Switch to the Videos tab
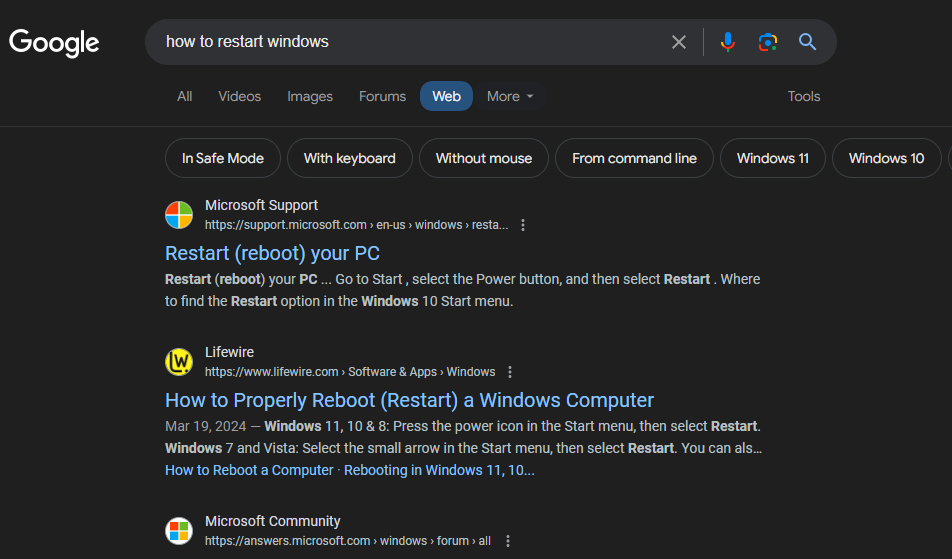 [239, 97]
